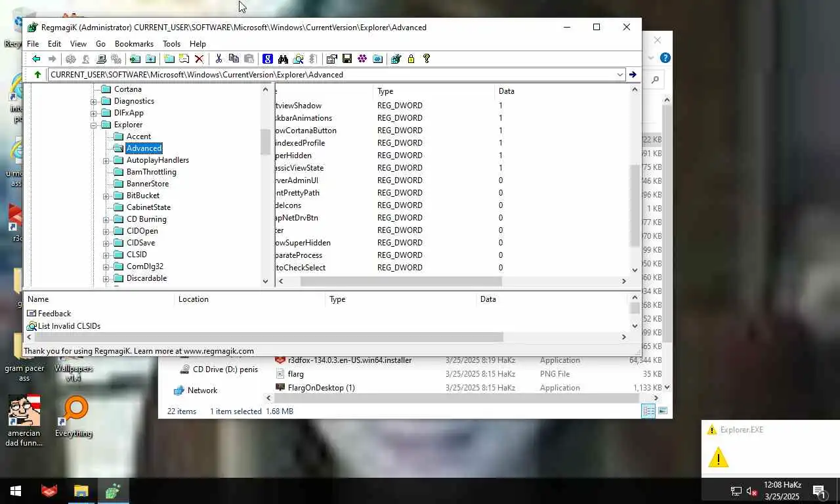This screenshot has width=840, height=504.
Task: Select the owSuperHidden value row
Action: 453,243
